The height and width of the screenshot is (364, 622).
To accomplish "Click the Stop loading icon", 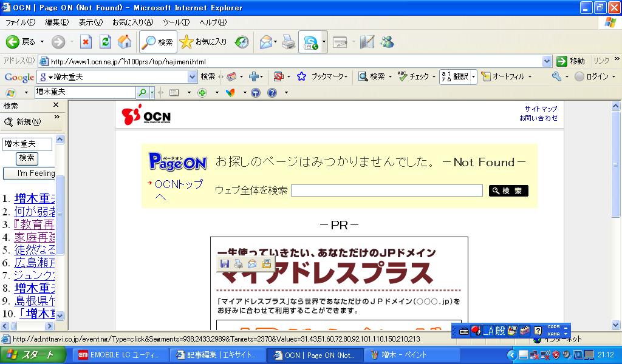I will pos(86,42).
